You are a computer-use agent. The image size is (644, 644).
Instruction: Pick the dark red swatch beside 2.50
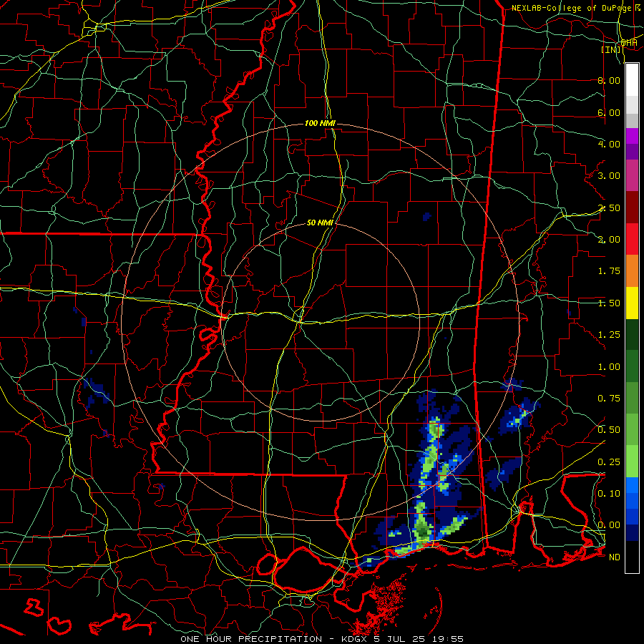point(632,208)
